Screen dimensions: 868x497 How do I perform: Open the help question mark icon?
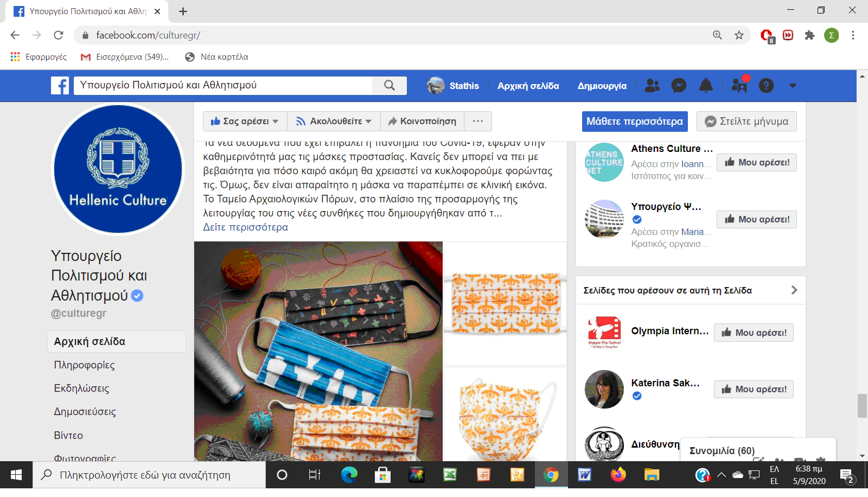(x=766, y=86)
